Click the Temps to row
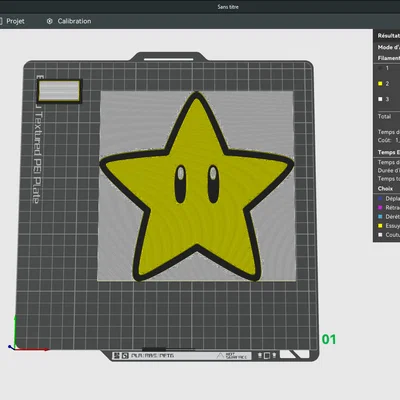This screenshot has height=400, width=400. pyautogui.click(x=389, y=179)
